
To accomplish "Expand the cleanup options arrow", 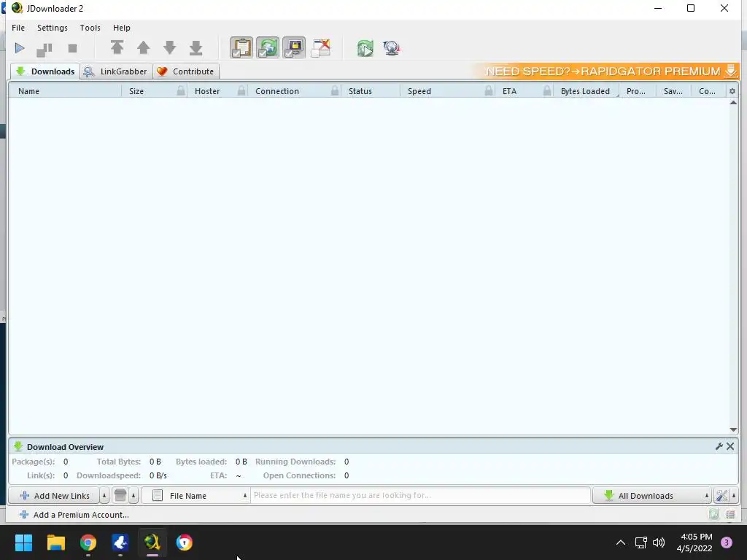I will (x=133, y=496).
